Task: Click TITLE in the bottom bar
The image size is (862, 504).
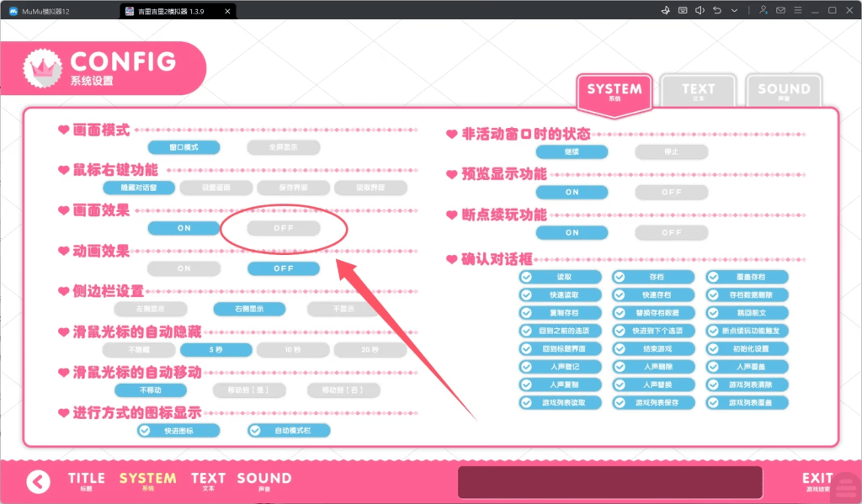Action: tap(87, 480)
